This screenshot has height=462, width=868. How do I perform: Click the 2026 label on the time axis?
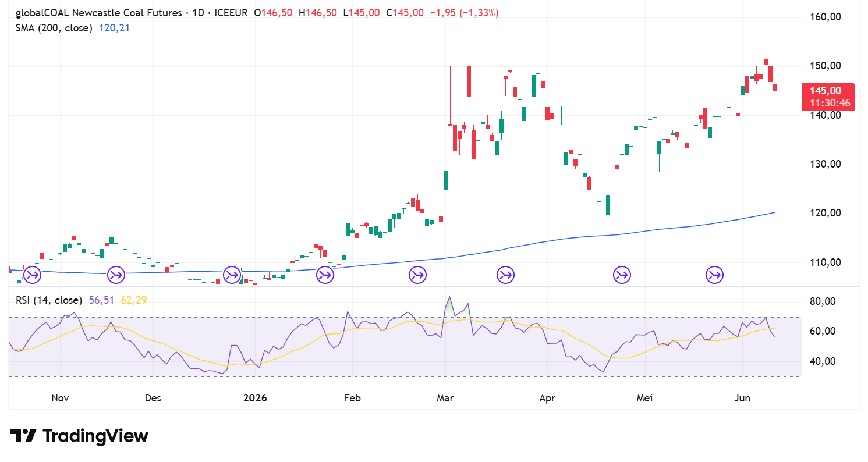click(x=255, y=398)
